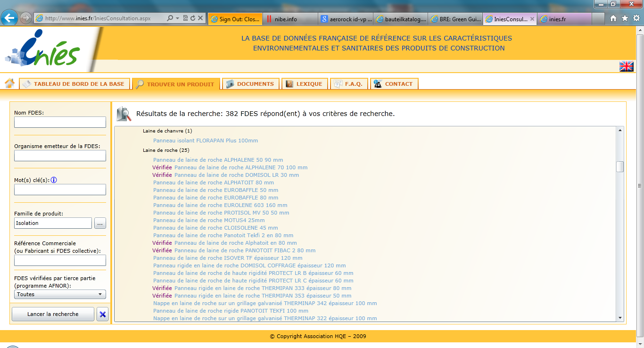Switch to the aerorock id-vp tab

(345, 19)
